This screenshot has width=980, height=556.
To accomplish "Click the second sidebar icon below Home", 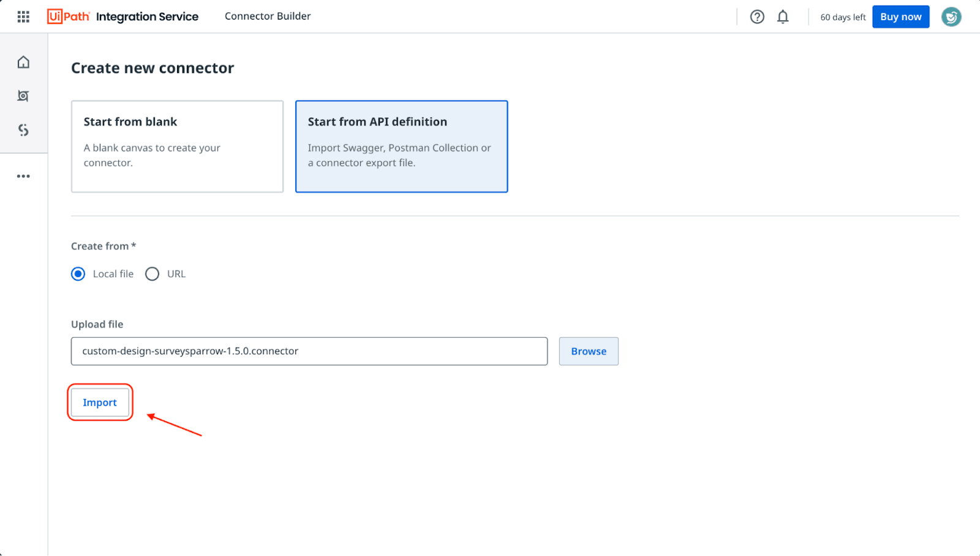I will click(x=23, y=96).
